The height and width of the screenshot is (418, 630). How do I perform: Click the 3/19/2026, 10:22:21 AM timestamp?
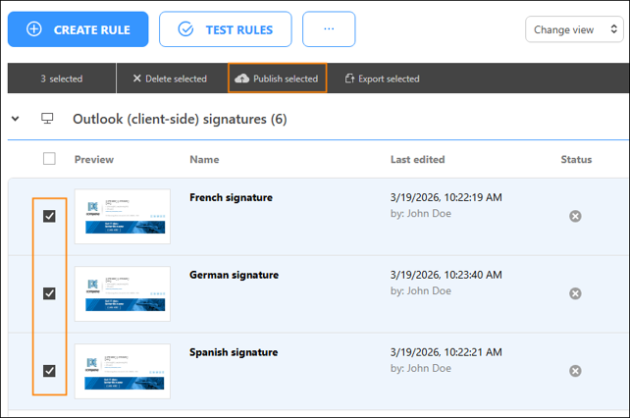tap(446, 352)
